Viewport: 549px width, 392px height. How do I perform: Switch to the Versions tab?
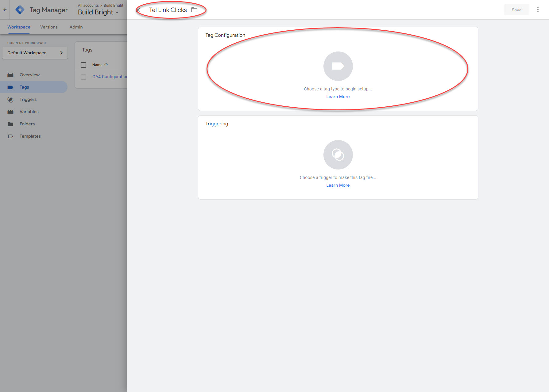pyautogui.click(x=49, y=27)
